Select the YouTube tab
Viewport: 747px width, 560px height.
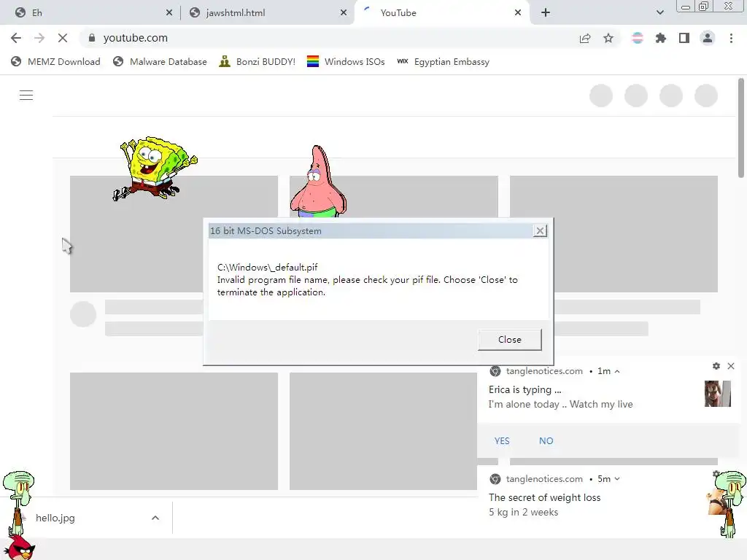coord(441,13)
